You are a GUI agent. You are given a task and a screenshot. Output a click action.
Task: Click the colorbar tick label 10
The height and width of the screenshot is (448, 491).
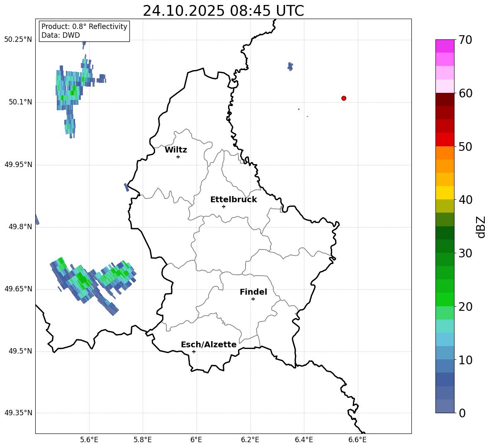[465, 360]
